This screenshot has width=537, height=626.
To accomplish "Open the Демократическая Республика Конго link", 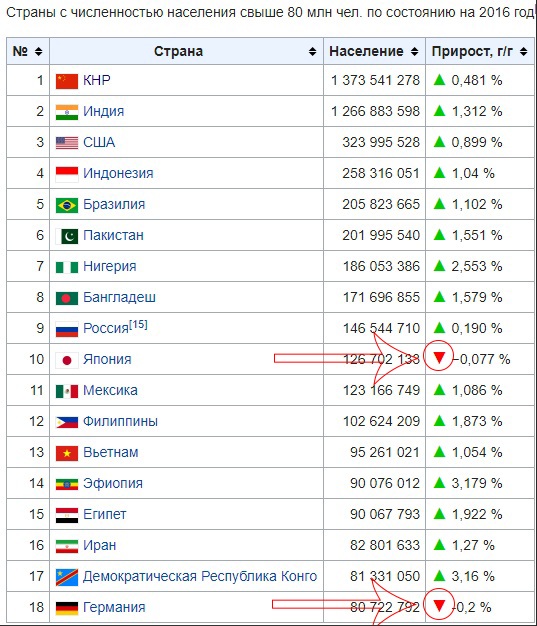I will (200, 576).
